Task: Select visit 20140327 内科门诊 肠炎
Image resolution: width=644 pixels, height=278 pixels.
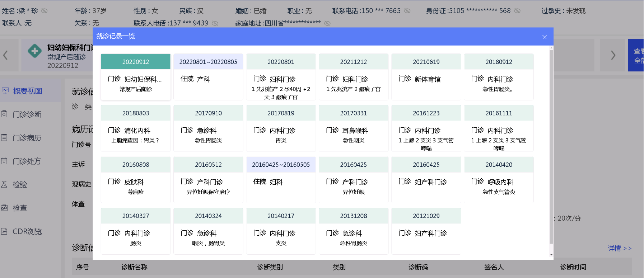Action: (136, 231)
